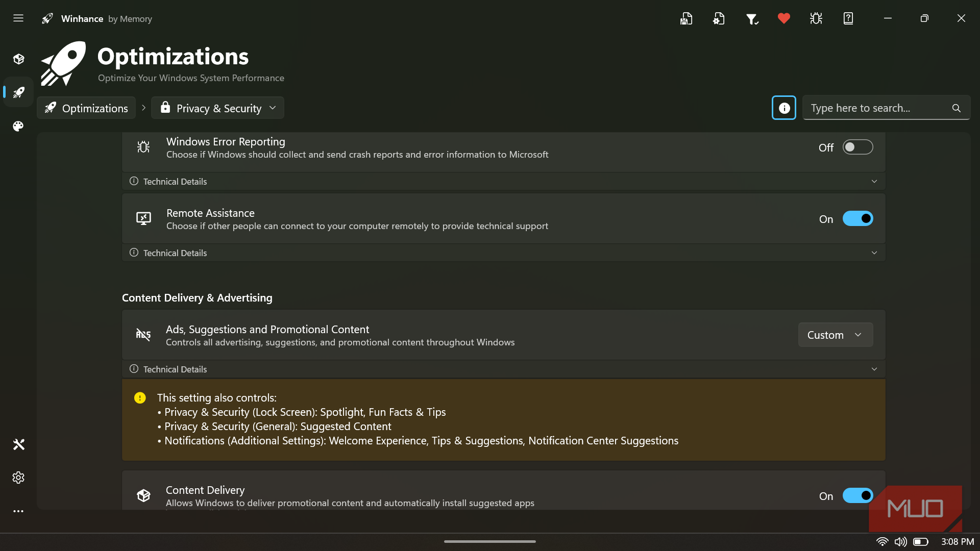This screenshot has width=980, height=551.
Task: Click the Ads, Suggestions and Promotional Content title
Action: point(267,329)
